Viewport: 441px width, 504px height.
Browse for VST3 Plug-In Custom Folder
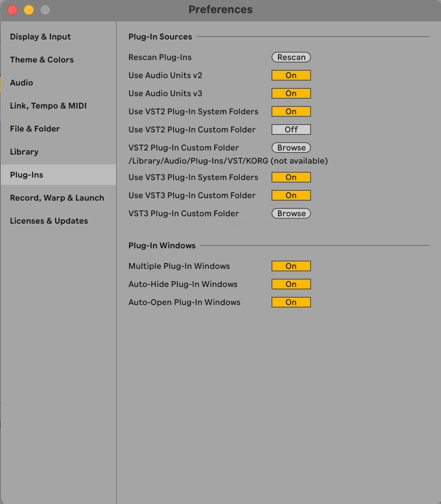[x=291, y=213]
